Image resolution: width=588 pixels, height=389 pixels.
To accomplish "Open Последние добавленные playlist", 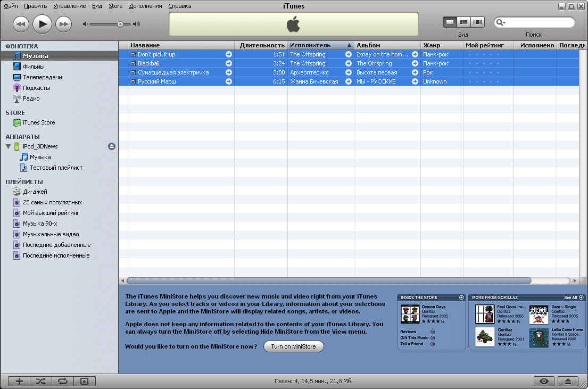I will point(60,245).
